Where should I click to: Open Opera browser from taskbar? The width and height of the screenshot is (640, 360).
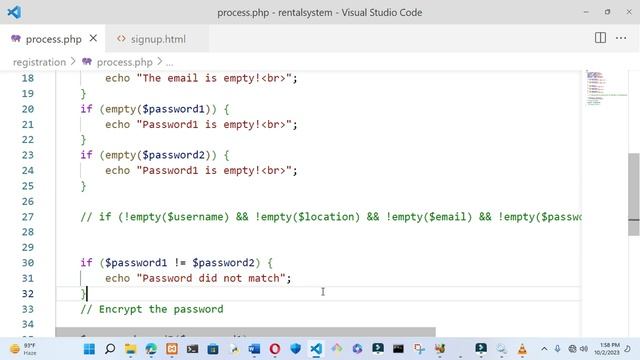(275, 349)
